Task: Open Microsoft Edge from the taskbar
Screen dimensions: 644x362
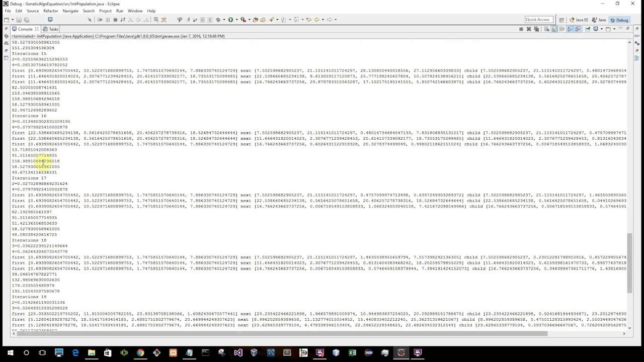Action: click(75, 353)
